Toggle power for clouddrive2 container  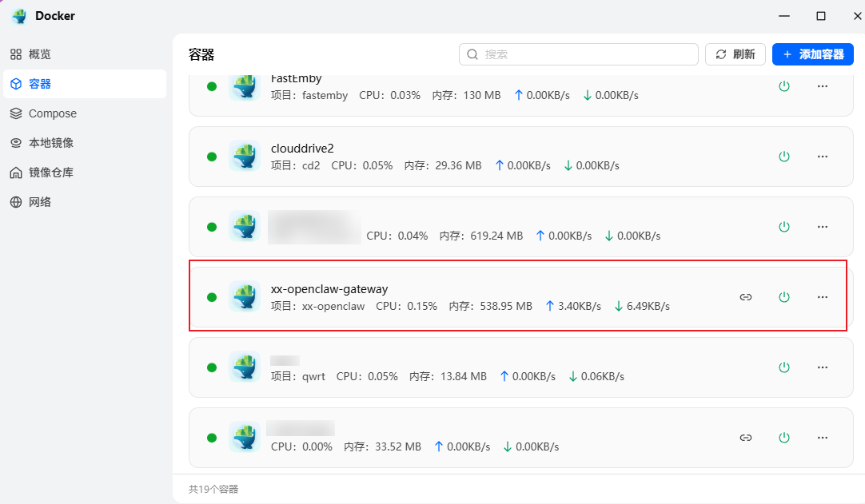coord(784,157)
